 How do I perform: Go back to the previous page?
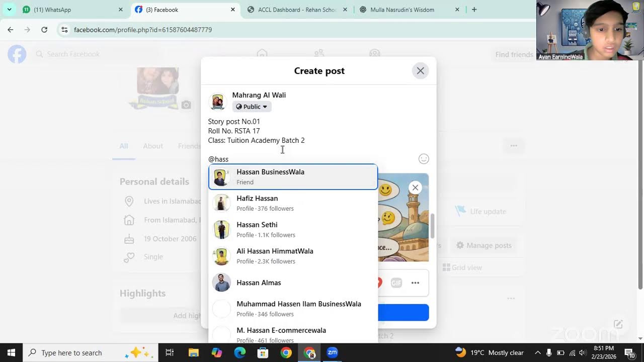tap(11, 30)
